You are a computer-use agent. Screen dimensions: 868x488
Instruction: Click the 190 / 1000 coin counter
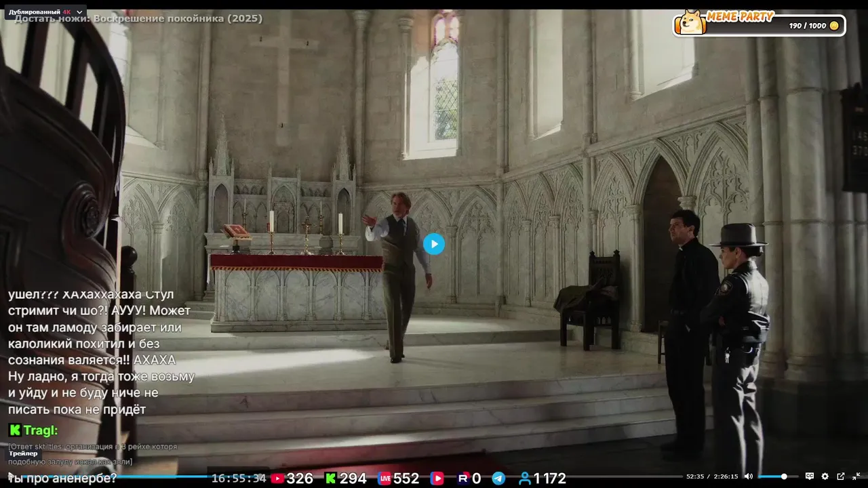(808, 26)
